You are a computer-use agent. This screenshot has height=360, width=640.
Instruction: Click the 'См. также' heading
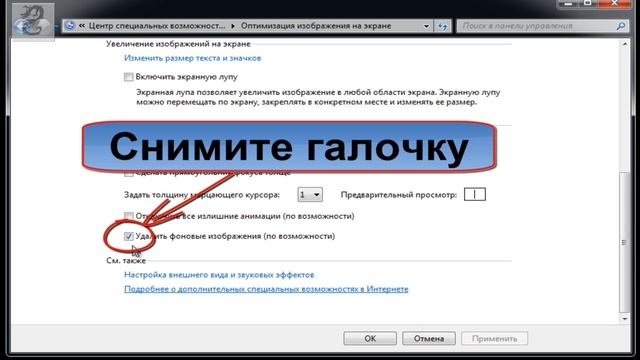[126, 260]
